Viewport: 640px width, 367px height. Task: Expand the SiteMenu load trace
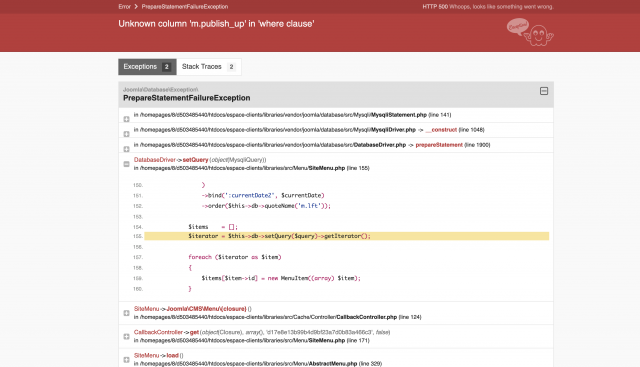pos(127,360)
